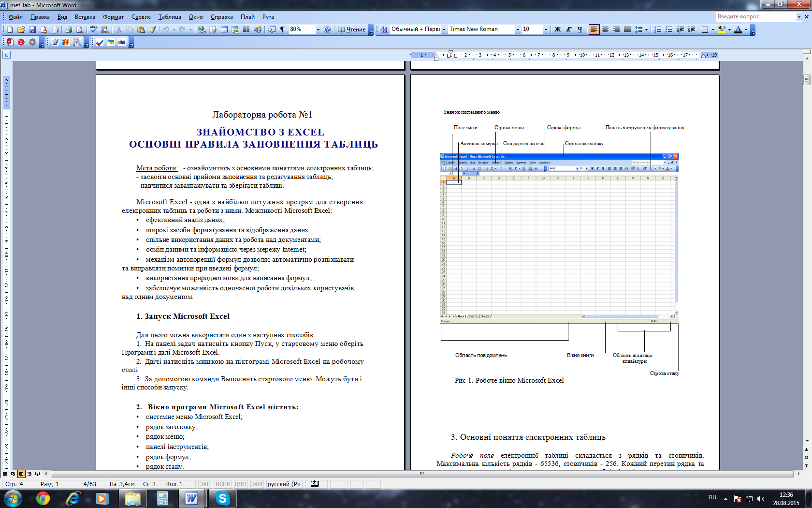Print the document from toolbar

click(68, 30)
